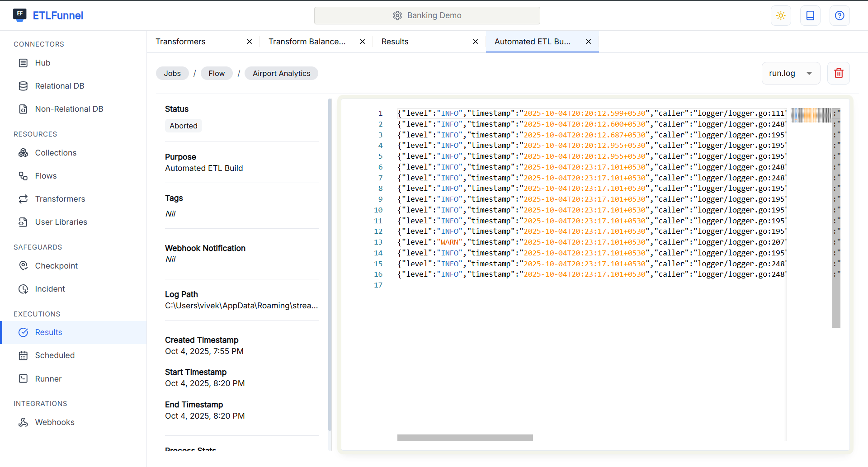Open the Non-Relational DB section
Viewport: 868px width, 467px height.
pos(69,108)
